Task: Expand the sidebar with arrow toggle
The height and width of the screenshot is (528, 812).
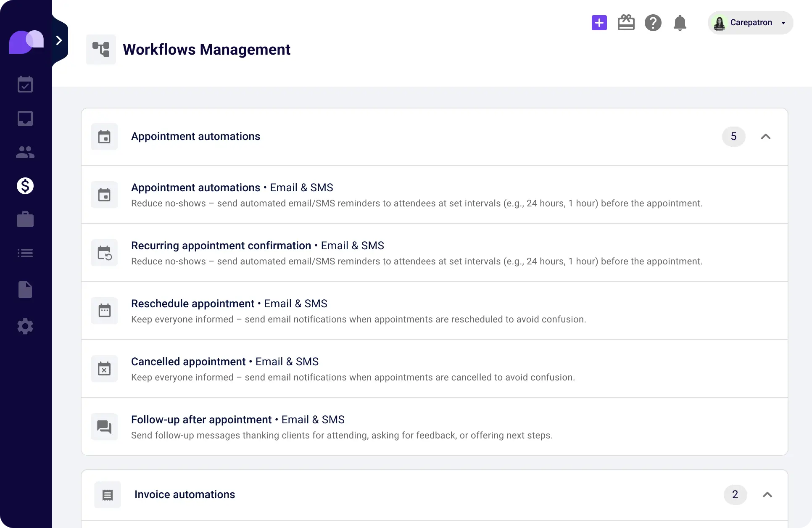Action: click(59, 40)
